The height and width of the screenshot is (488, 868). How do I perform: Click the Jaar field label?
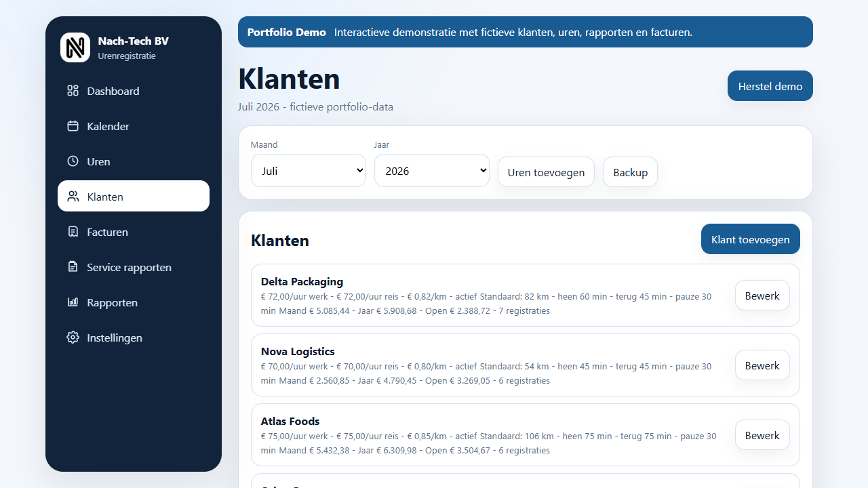pyautogui.click(x=382, y=145)
